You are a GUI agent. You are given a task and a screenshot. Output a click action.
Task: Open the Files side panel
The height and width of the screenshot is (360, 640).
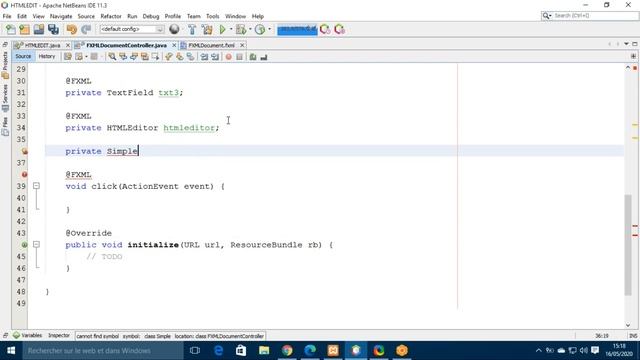click(5, 127)
